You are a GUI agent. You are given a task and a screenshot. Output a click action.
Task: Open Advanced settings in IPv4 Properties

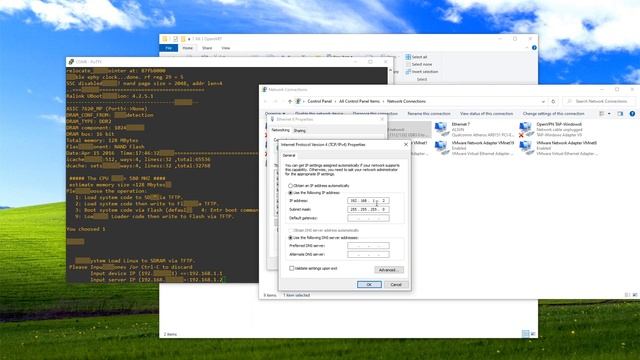(389, 270)
